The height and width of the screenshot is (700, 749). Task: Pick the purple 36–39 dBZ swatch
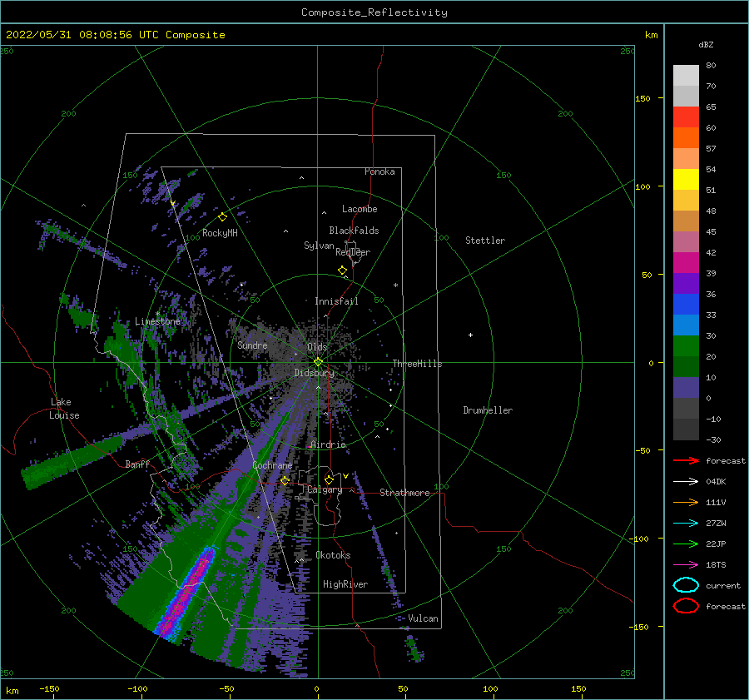click(686, 284)
